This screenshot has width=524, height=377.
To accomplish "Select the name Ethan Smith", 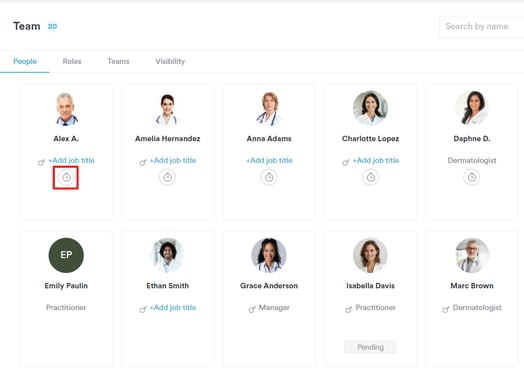I will coord(167,286).
